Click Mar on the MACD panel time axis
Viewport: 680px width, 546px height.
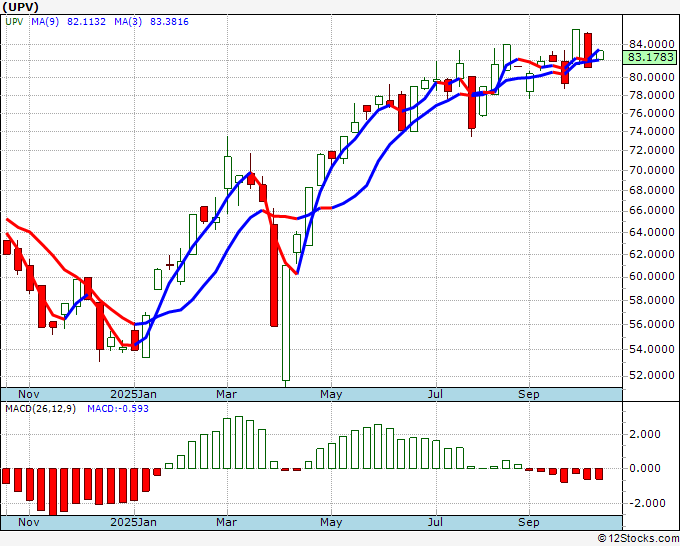click(226, 522)
